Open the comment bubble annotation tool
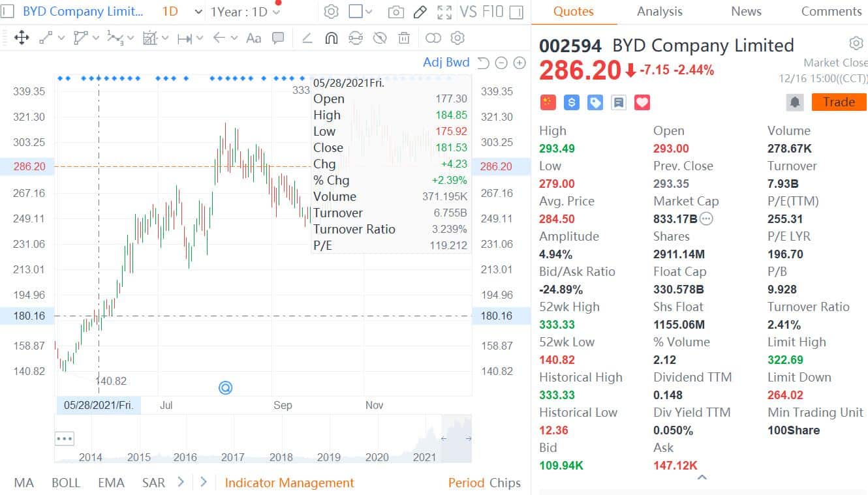 (277, 38)
